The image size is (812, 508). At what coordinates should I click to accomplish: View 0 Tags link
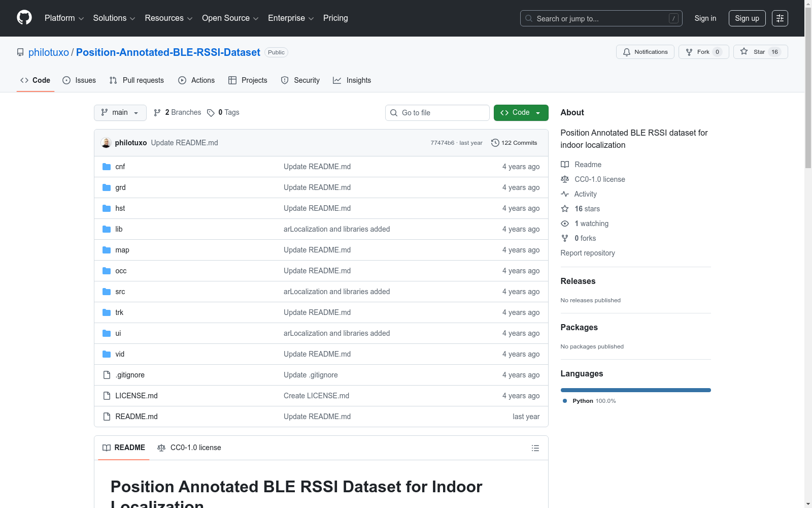pos(223,113)
